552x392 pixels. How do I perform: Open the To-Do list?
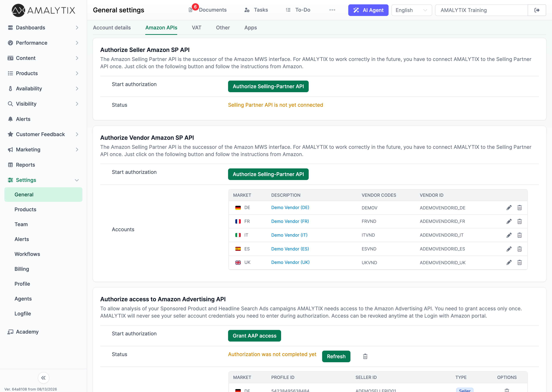(298, 10)
